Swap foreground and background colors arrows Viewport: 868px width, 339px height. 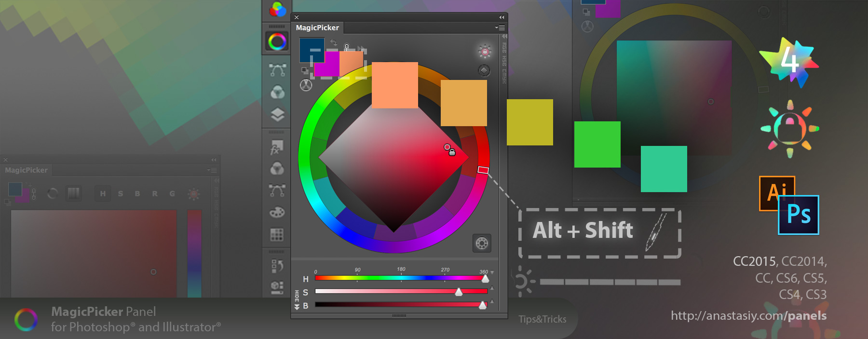(333, 42)
